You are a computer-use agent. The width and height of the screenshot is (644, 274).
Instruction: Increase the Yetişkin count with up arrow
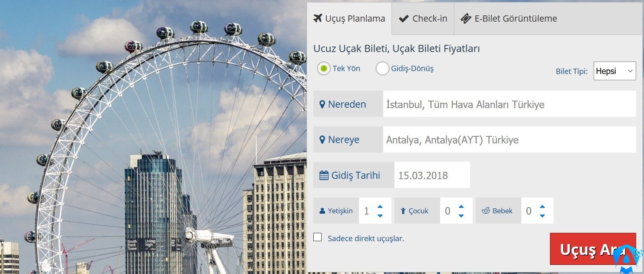tap(380, 206)
